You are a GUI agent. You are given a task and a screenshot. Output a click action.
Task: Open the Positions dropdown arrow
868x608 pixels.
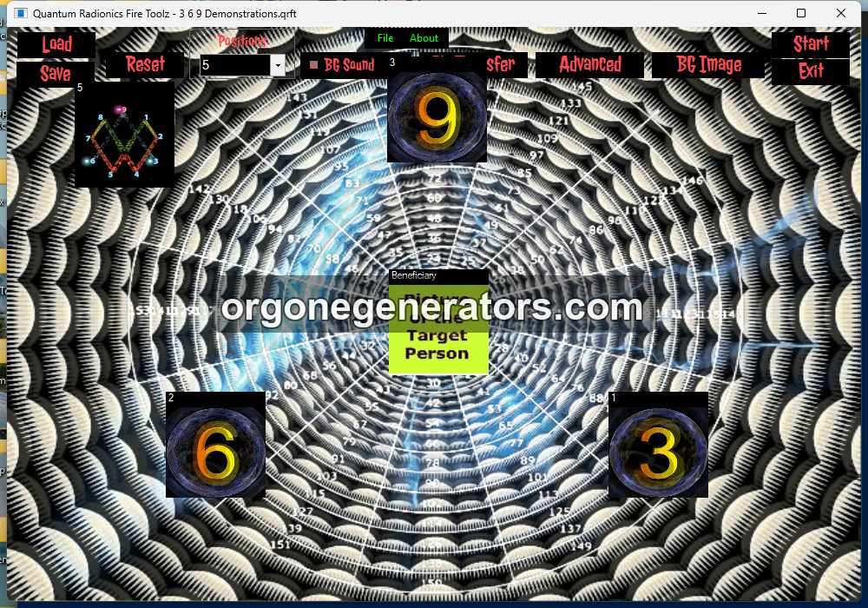coord(278,65)
